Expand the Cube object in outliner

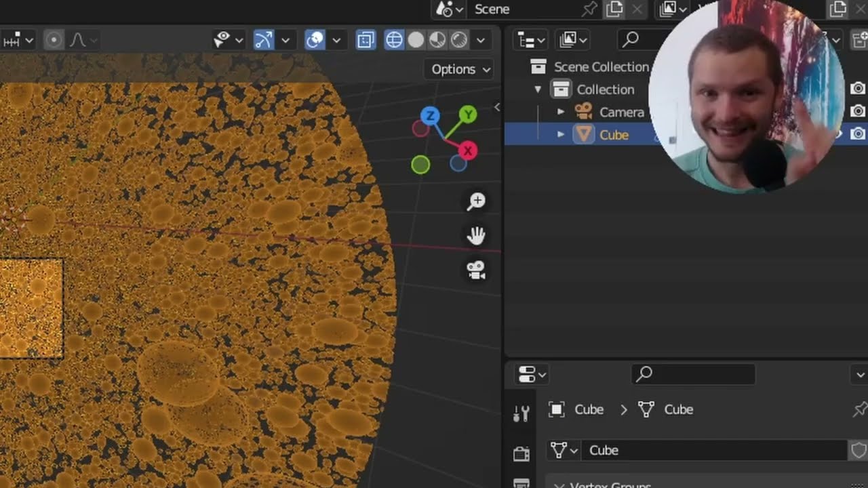561,135
